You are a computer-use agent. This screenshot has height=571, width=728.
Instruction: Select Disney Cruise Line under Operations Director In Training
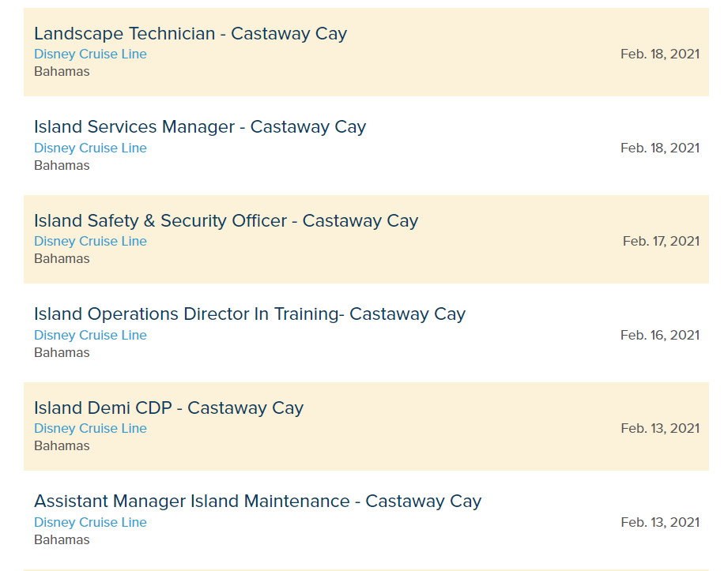coord(90,336)
